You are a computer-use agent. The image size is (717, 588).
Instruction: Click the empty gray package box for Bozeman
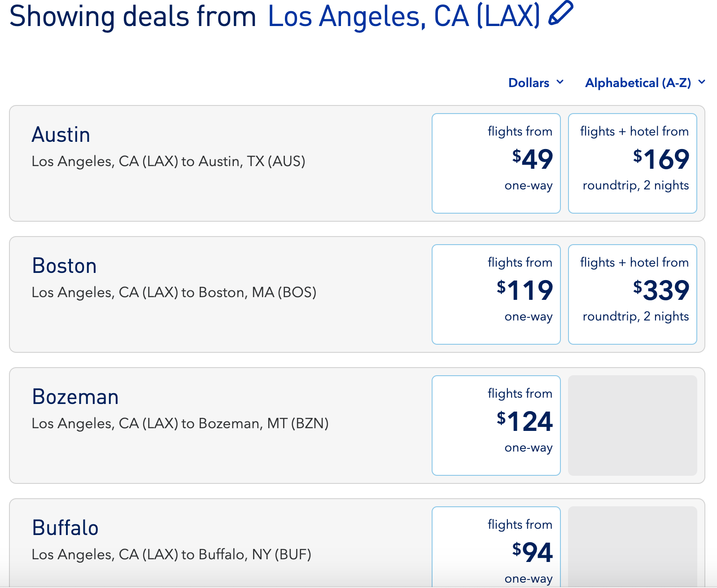(x=633, y=426)
